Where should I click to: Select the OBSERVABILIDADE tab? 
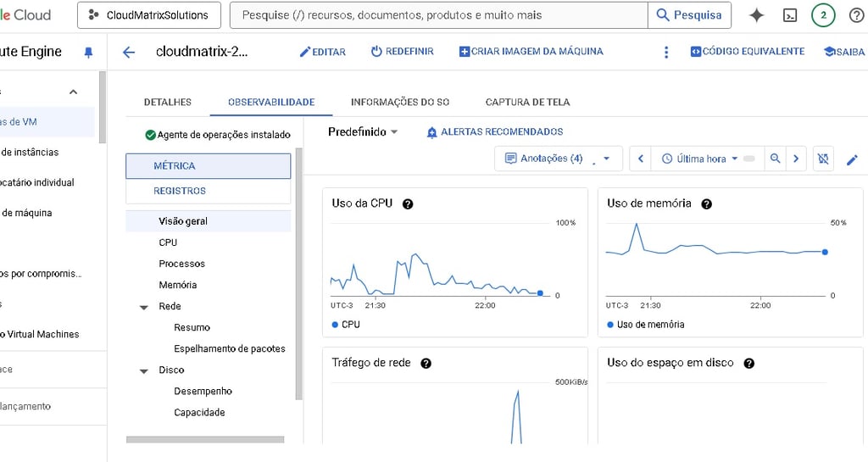(x=271, y=103)
